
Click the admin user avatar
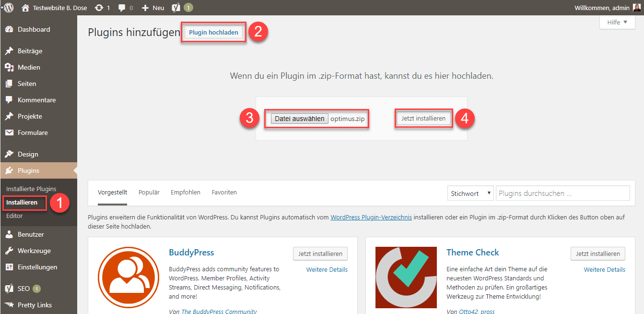(x=636, y=8)
